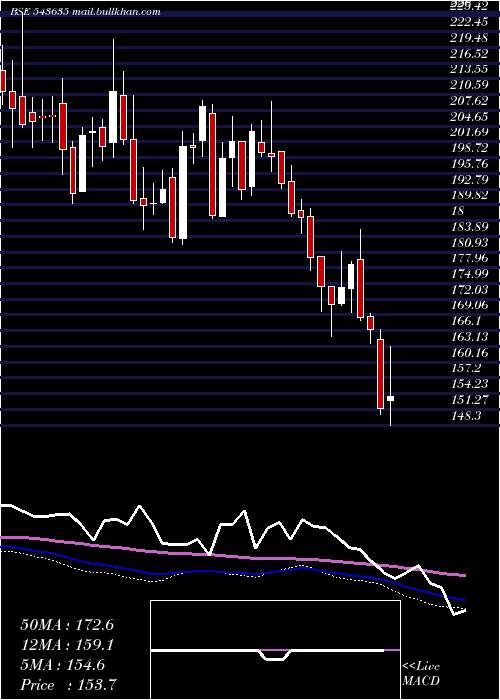Click the 177.96 price axis label

[x=469, y=258]
